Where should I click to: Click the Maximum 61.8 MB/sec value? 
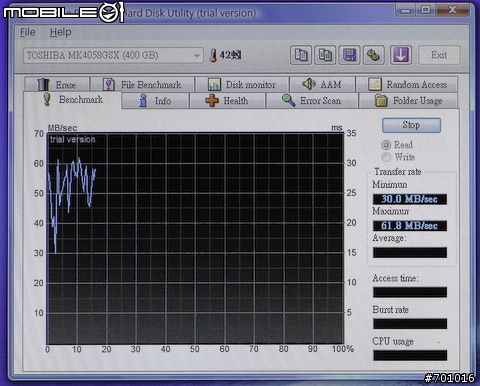tap(410, 226)
